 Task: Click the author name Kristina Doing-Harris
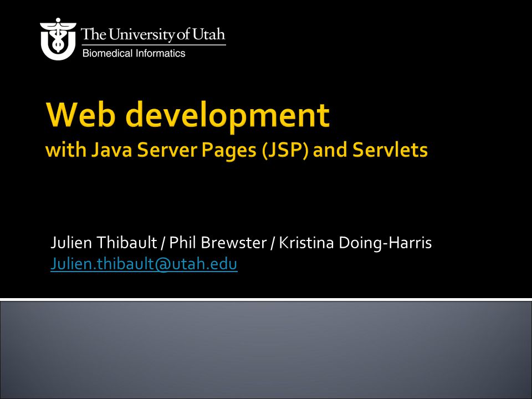pos(355,243)
